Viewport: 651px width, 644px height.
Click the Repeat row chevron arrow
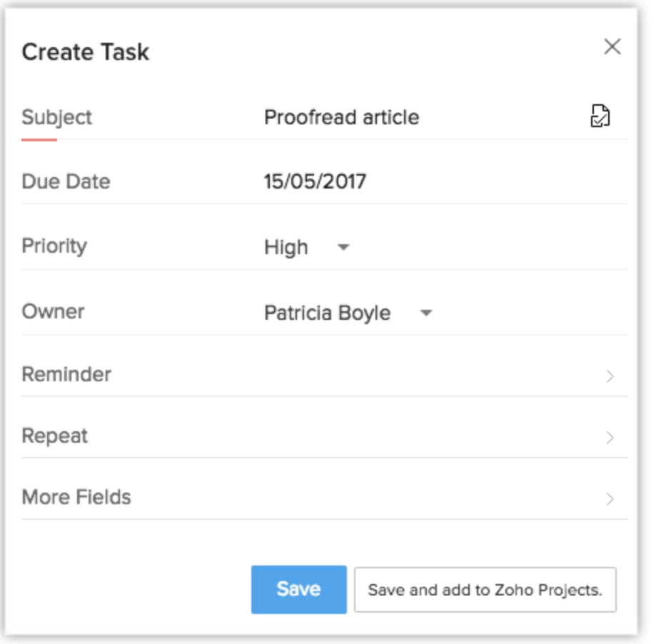tap(610, 437)
